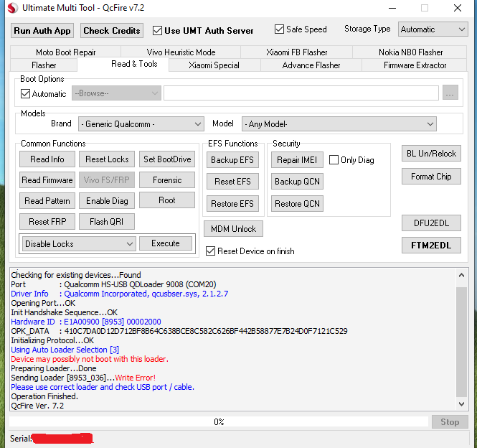Click Format Chip button

click(431, 177)
